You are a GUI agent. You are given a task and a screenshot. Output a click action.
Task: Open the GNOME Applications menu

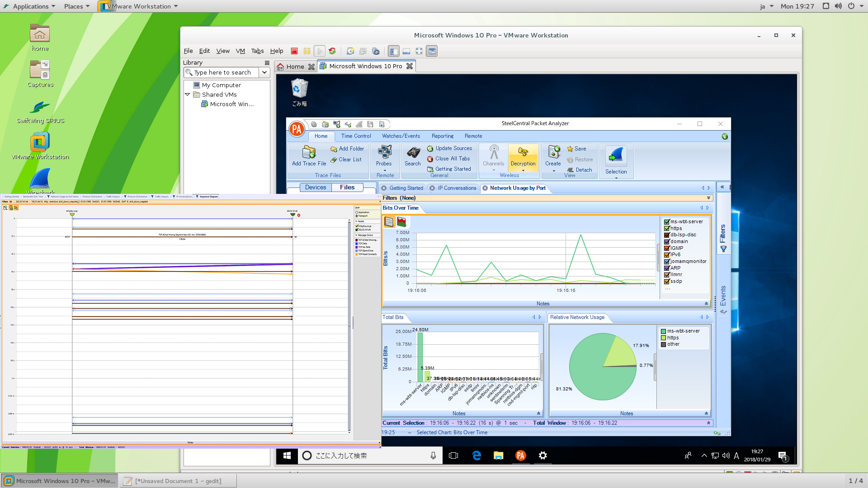[30, 6]
